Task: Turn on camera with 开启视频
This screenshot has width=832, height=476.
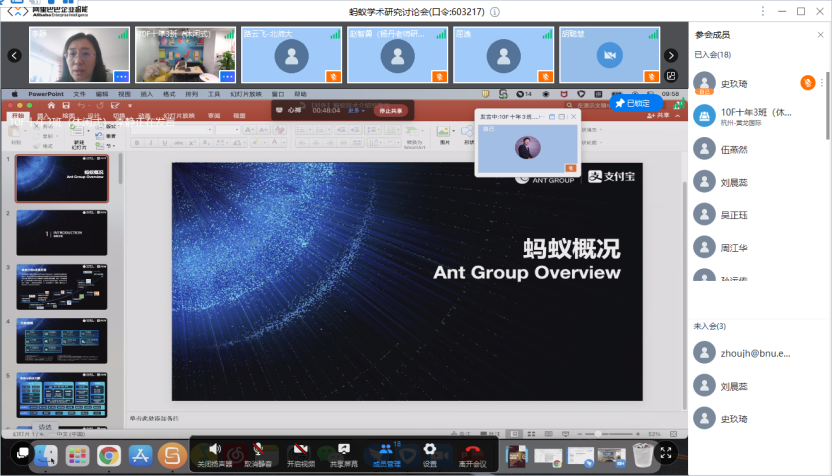Action: click(x=301, y=449)
